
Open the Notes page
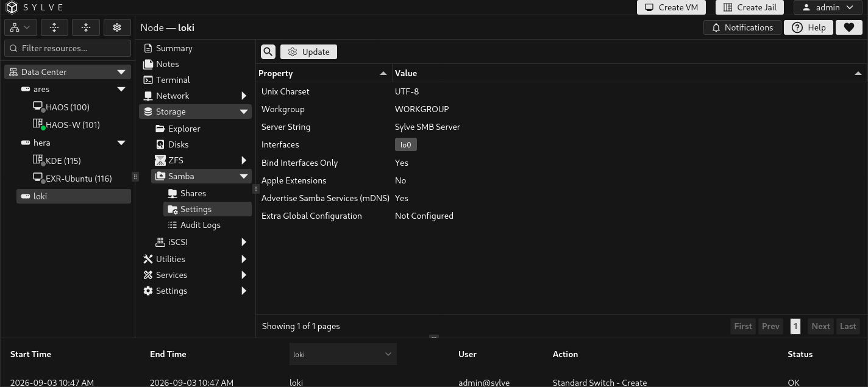(x=167, y=64)
